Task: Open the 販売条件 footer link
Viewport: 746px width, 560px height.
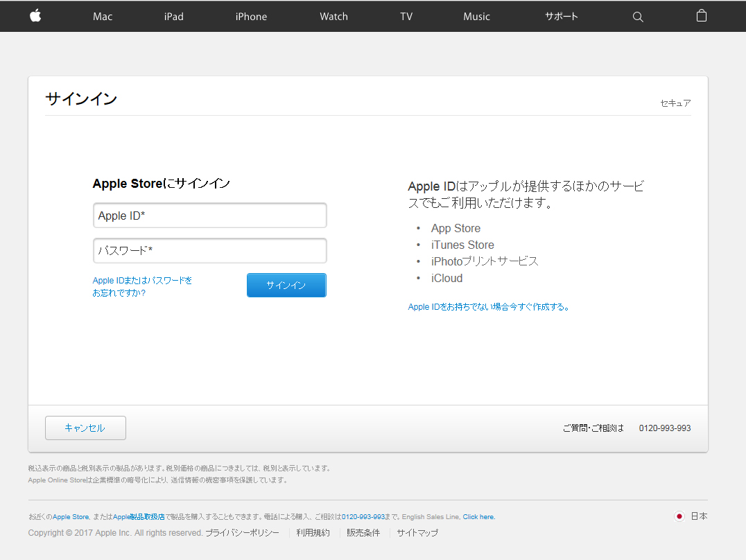Action: (363, 533)
